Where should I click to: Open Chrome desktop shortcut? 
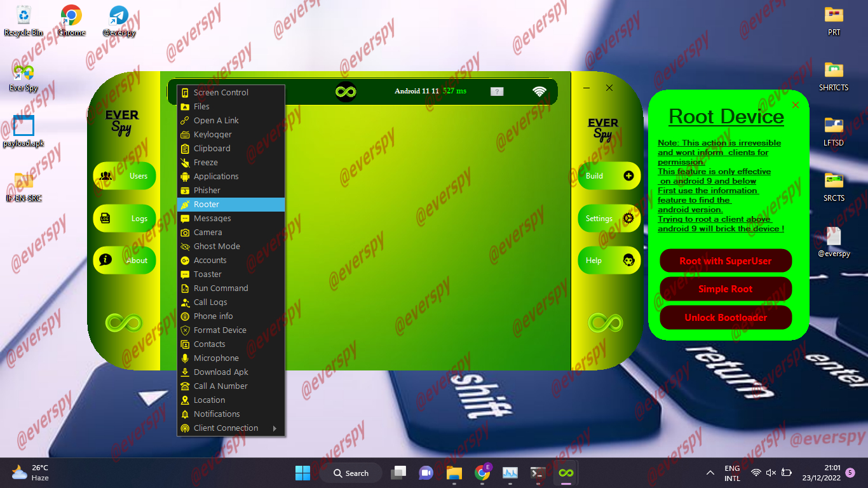[x=71, y=21]
